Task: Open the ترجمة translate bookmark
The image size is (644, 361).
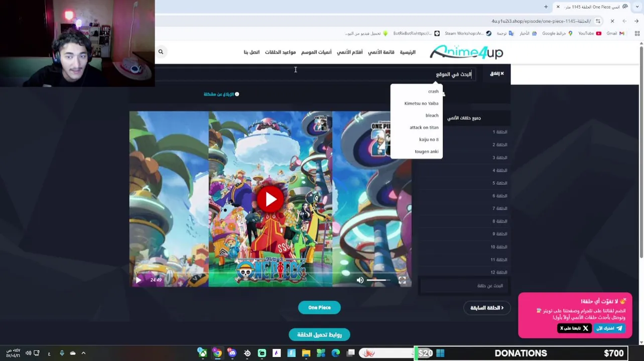Action: pyautogui.click(x=505, y=34)
